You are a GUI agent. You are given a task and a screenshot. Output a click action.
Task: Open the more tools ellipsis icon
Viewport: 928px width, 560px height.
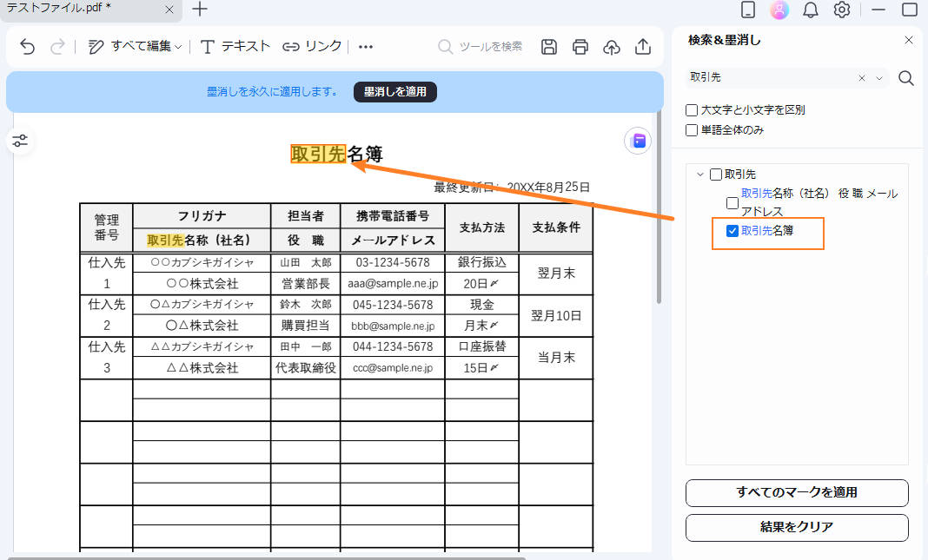click(365, 47)
